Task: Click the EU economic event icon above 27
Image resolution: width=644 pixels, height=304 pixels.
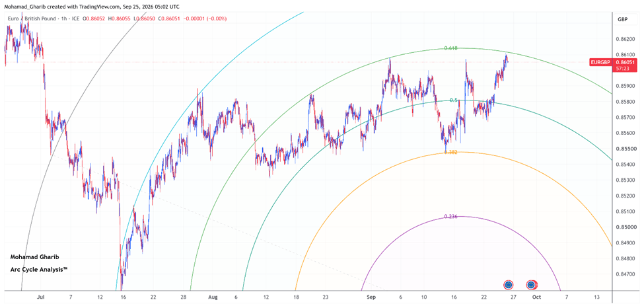Action: pyautogui.click(x=509, y=284)
